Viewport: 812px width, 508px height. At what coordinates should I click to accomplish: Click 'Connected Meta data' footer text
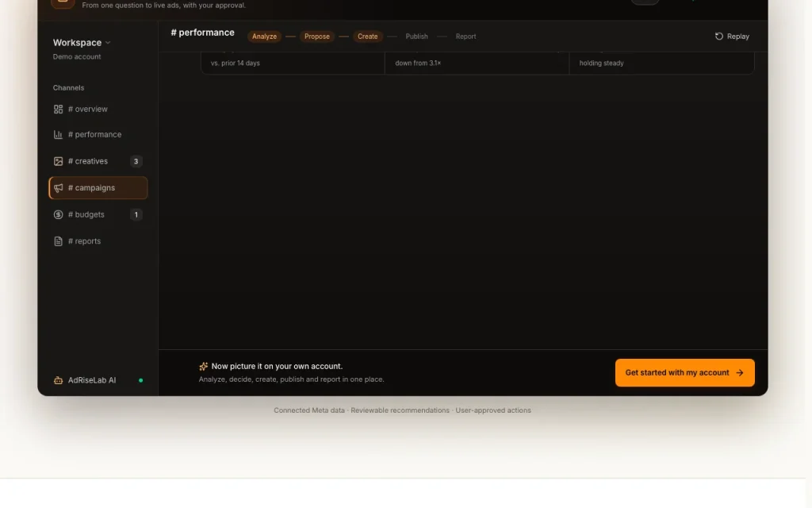[x=309, y=410]
